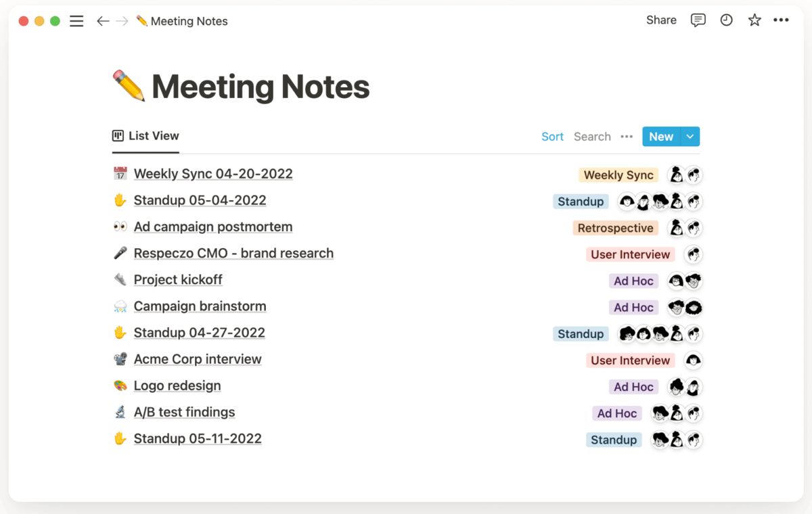Viewport: 812px width, 514px height.
Task: Click the back navigation arrow
Action: pos(103,21)
